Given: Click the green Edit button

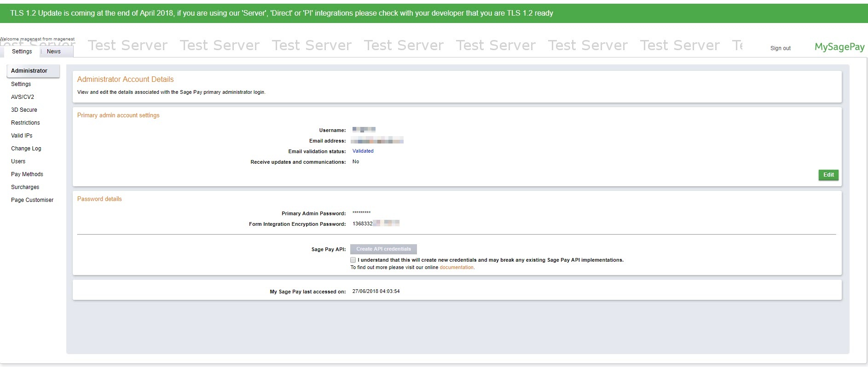Looking at the screenshot, I should pyautogui.click(x=828, y=175).
